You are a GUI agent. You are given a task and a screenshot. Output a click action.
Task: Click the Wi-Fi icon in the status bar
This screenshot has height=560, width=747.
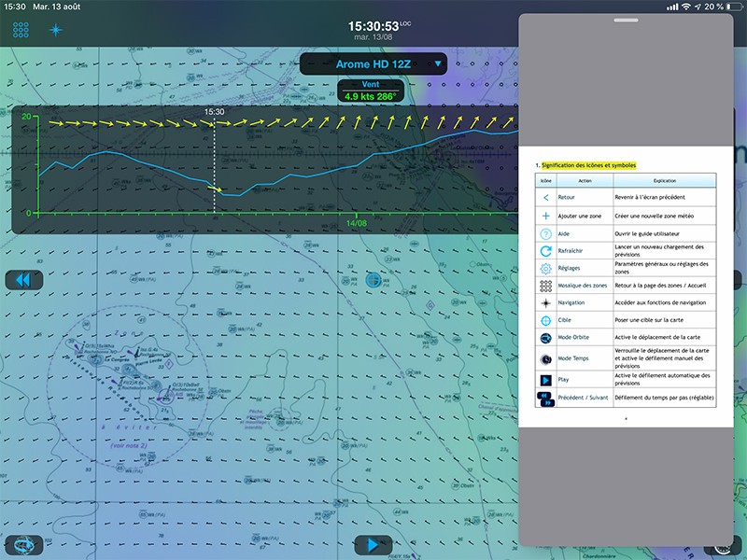pos(686,7)
